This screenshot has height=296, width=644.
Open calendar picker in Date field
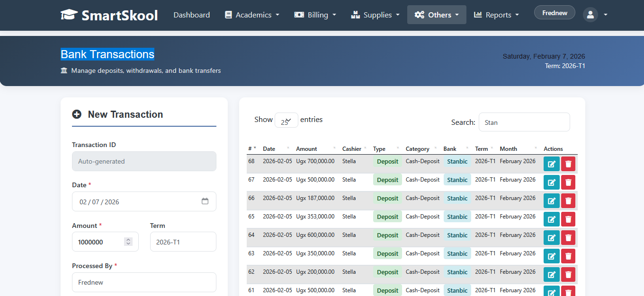(x=205, y=201)
